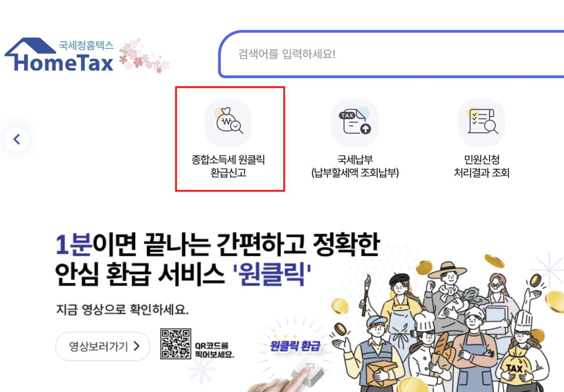Click the money bag refund icon
Screen dimensions: 564x392
click(x=228, y=123)
